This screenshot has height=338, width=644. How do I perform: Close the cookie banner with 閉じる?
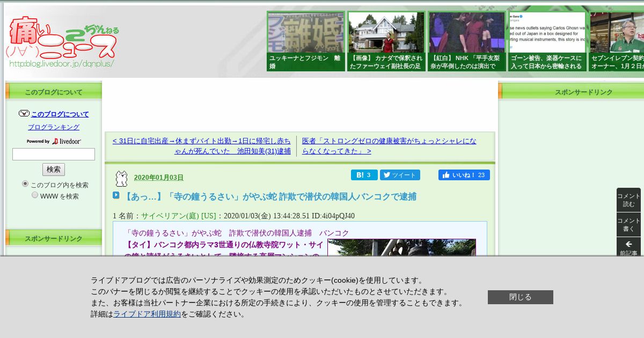pos(521,297)
